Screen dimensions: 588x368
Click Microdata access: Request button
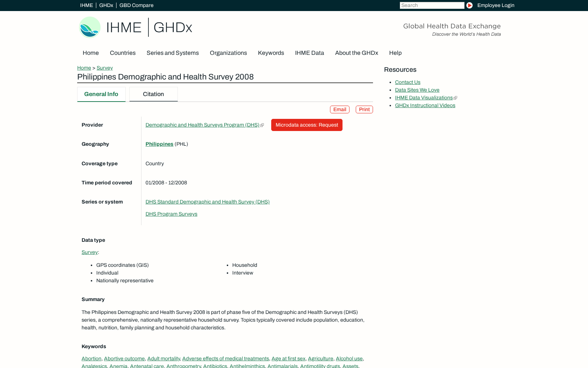pyautogui.click(x=307, y=125)
